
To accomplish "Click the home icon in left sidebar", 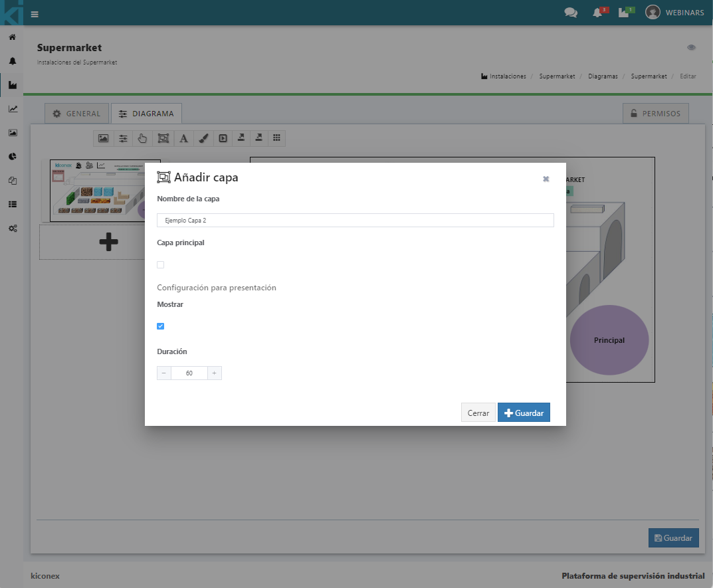I will [x=12, y=37].
